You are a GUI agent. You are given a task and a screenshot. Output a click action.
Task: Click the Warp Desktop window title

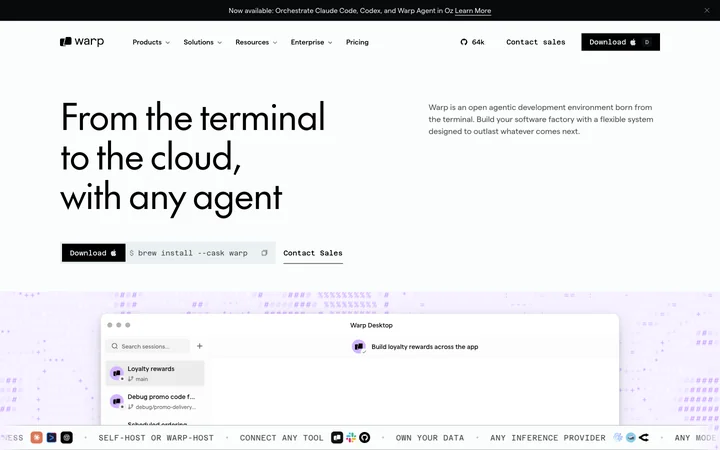(371, 325)
